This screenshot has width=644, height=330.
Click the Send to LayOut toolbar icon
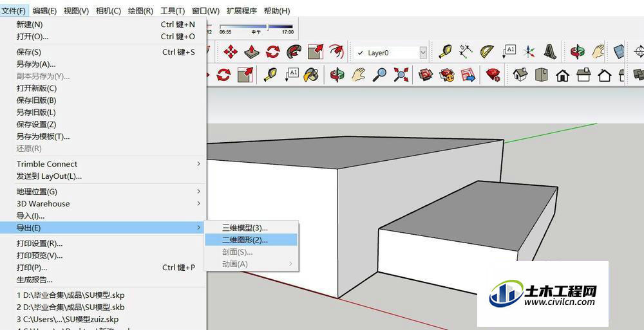(468, 75)
